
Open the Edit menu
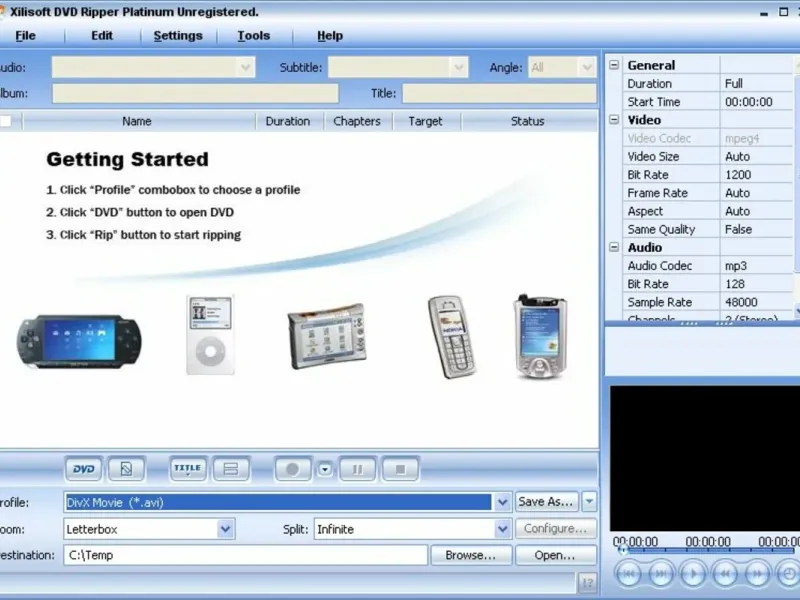pyautogui.click(x=102, y=36)
